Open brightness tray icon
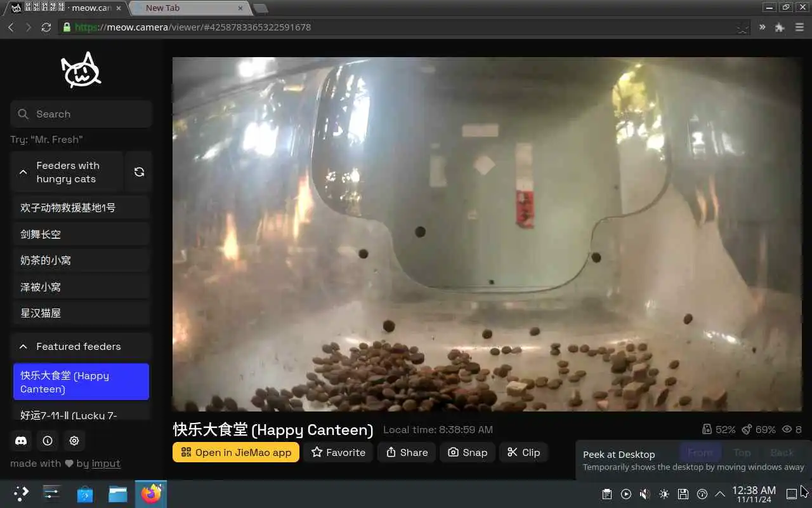The image size is (812, 508). (664, 494)
